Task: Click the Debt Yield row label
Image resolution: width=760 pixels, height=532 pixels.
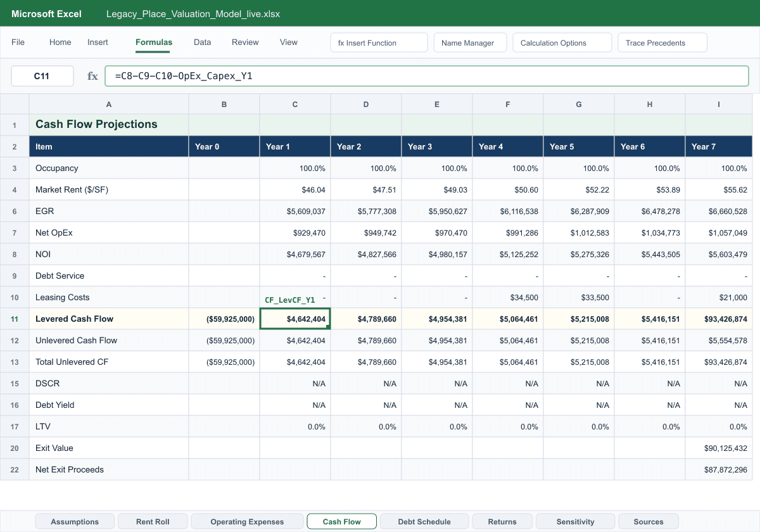Action: pyautogui.click(x=109, y=405)
